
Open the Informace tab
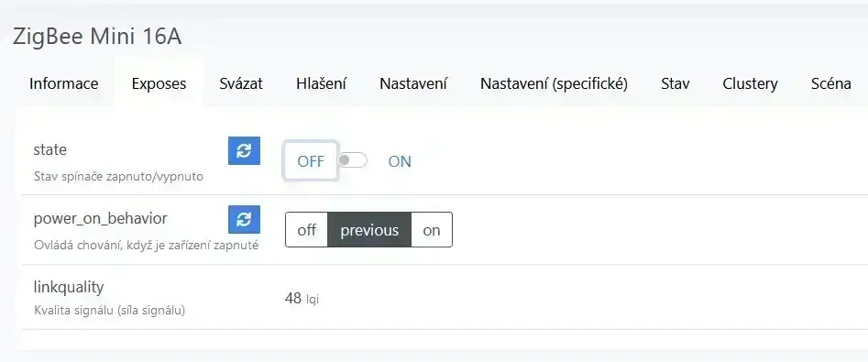(x=63, y=83)
